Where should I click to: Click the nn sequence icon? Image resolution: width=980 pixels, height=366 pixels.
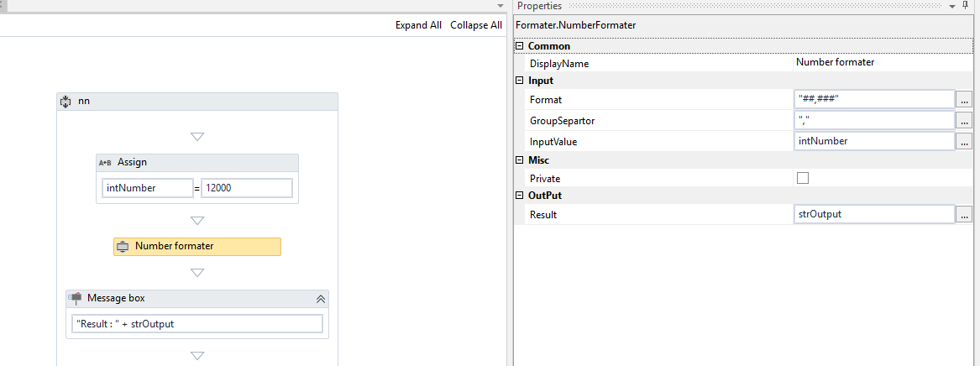coord(66,102)
